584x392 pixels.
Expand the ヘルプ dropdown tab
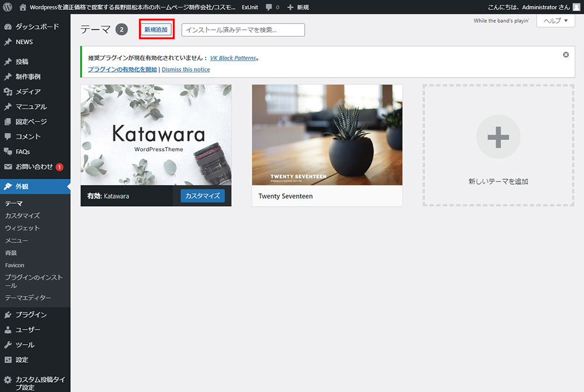555,20
